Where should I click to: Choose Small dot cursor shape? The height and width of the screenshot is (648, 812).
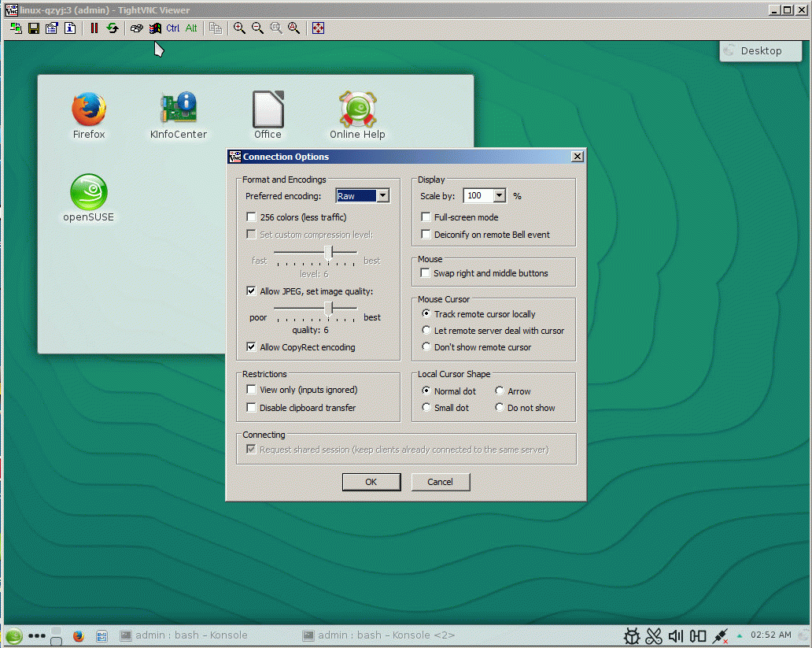point(426,408)
